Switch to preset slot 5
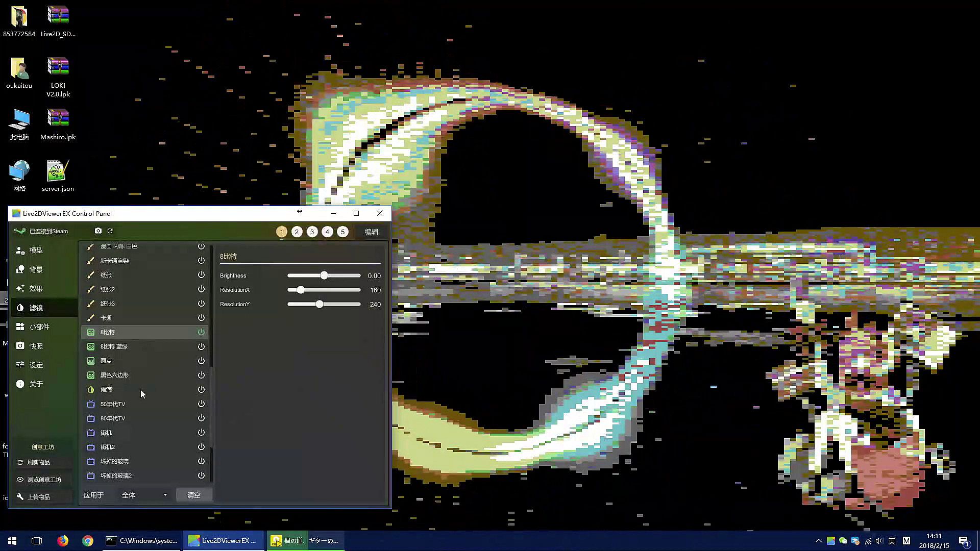The height and width of the screenshot is (551, 980). tap(342, 232)
